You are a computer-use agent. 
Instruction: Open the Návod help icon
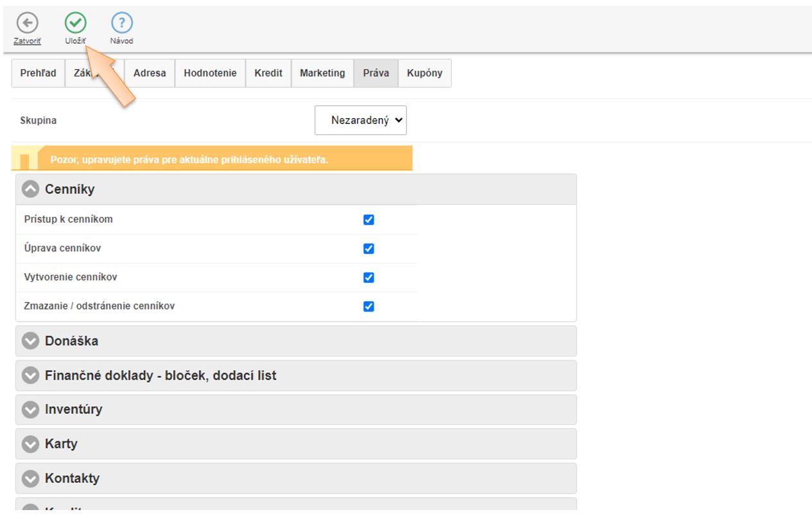(x=121, y=24)
